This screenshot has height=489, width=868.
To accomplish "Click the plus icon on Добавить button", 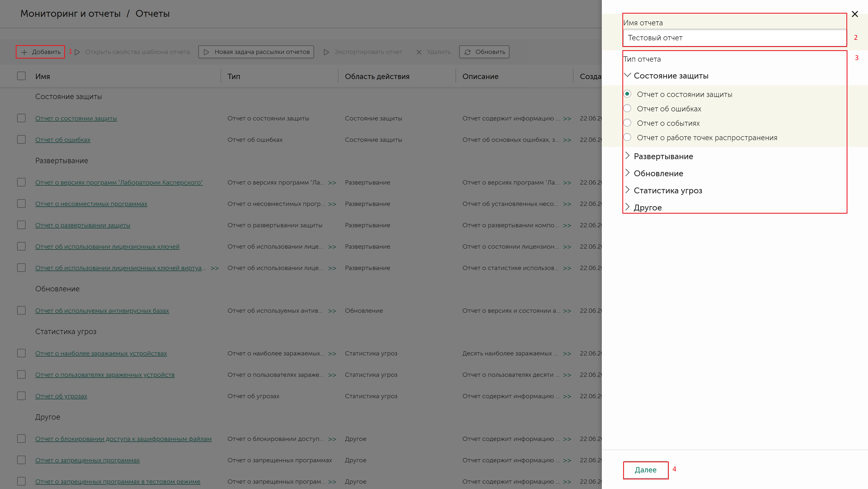I will point(24,52).
